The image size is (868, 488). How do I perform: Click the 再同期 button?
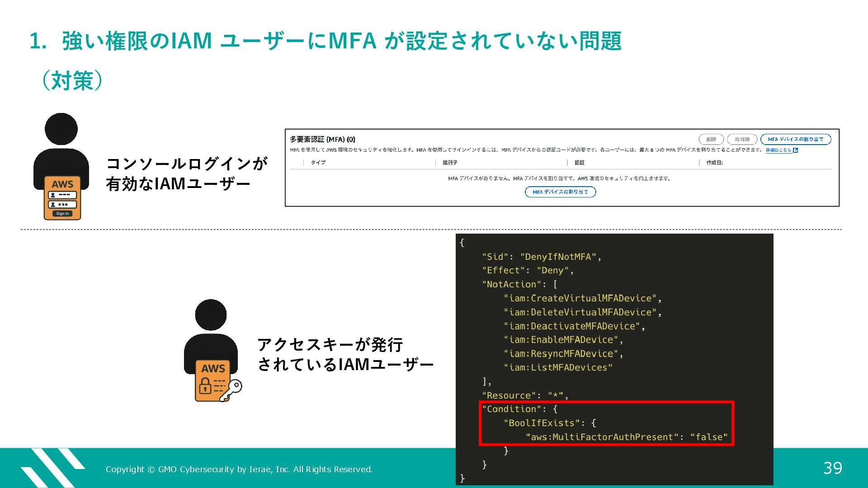point(741,139)
